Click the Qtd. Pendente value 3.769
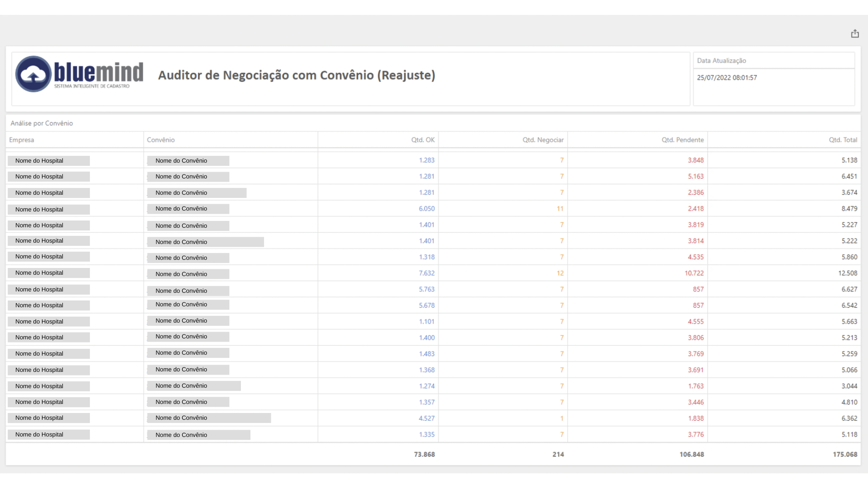This screenshot has height=488, width=868. pos(696,354)
